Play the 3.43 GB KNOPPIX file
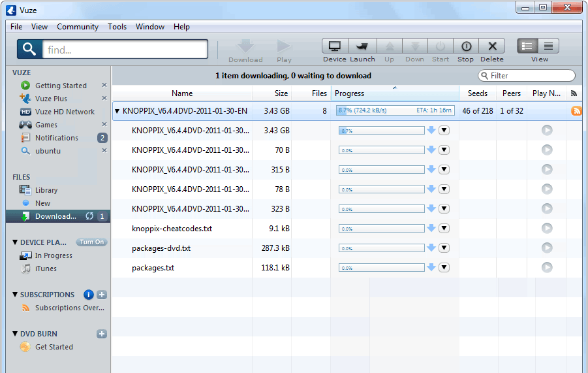This screenshot has height=373, width=588. click(547, 130)
